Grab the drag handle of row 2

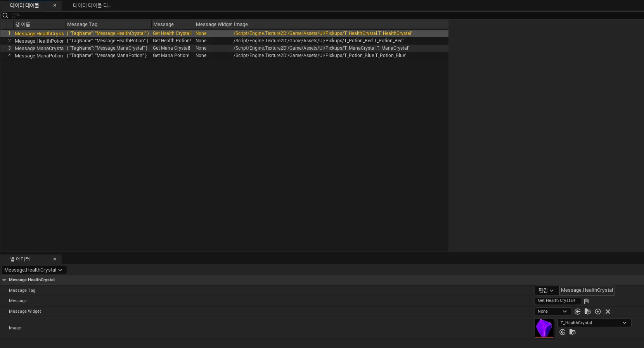3,41
